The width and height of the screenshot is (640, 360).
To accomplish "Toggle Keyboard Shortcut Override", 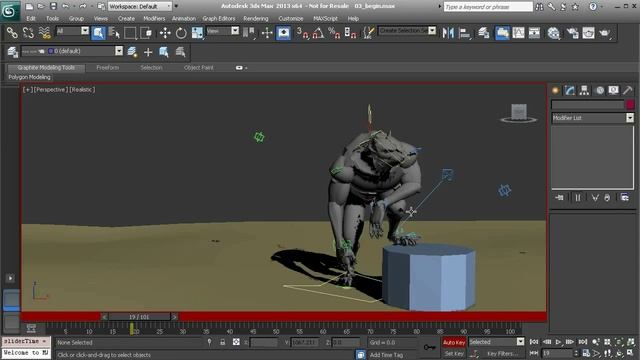I will (283, 33).
